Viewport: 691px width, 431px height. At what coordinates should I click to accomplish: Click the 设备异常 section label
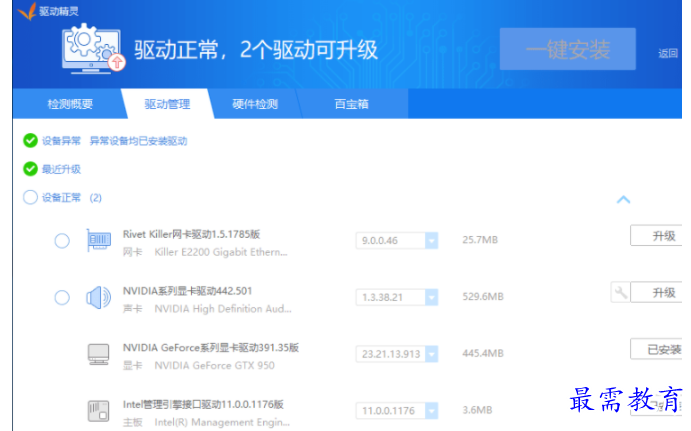pyautogui.click(x=61, y=141)
